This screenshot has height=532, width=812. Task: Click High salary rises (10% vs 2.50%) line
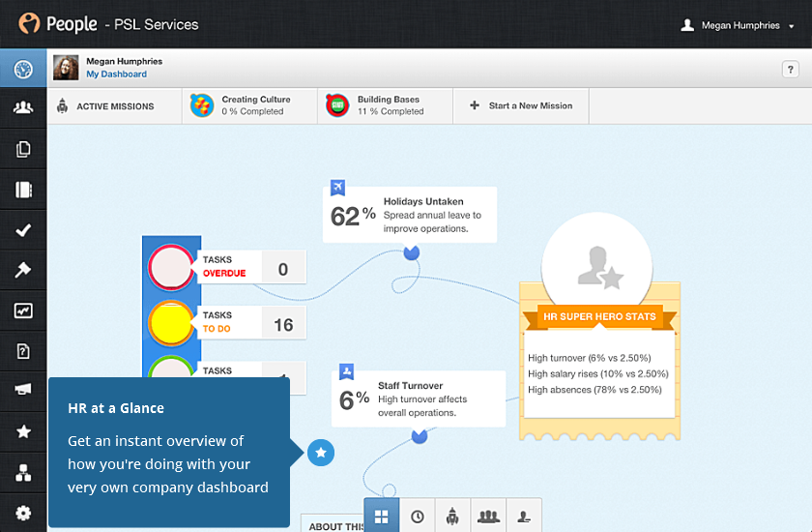coord(598,374)
